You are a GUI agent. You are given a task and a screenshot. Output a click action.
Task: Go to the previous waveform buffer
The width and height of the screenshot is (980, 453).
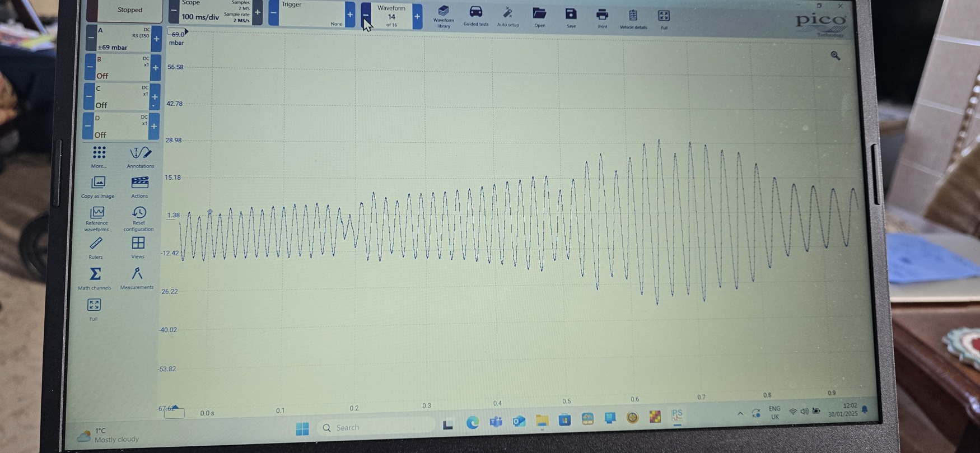point(366,15)
